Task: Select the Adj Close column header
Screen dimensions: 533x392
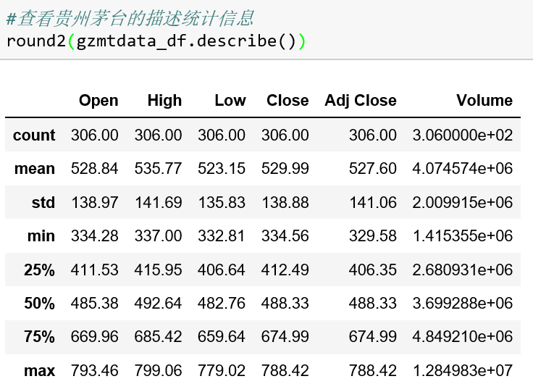Action: 361,100
